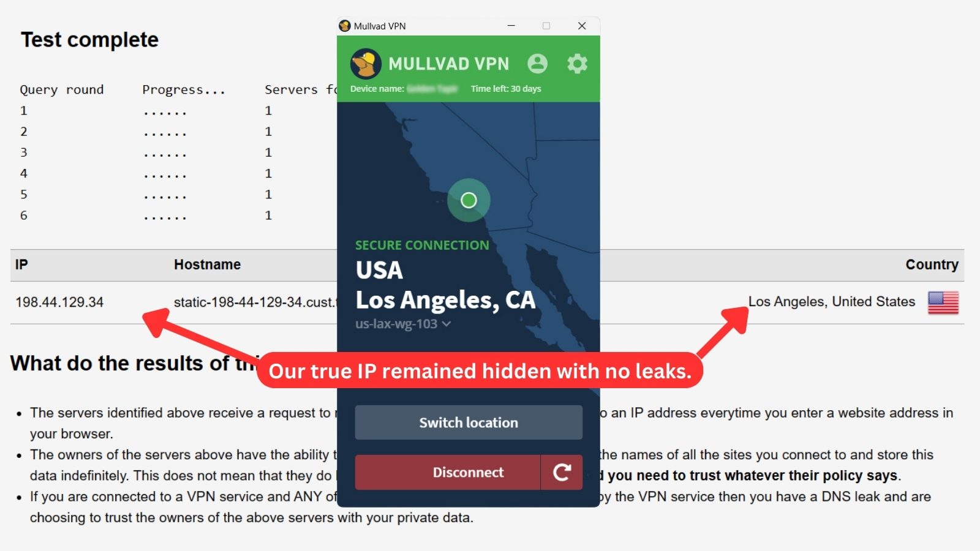Click the IP column header
The width and height of the screenshot is (980, 551).
click(x=21, y=264)
